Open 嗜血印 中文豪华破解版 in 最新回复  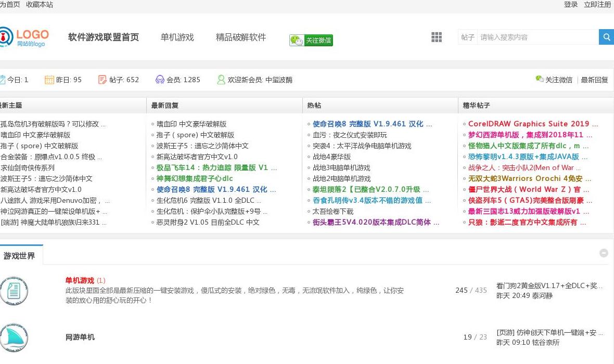coord(191,124)
